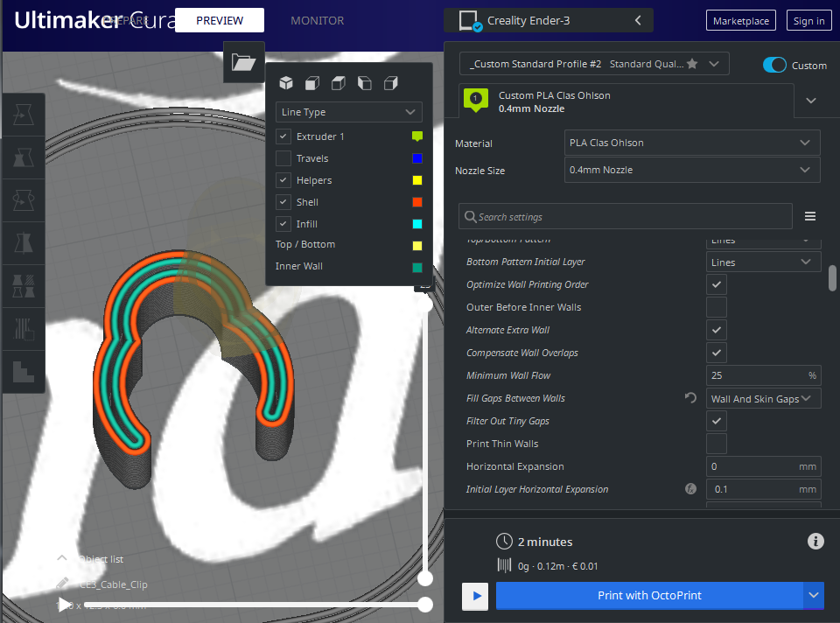The image size is (840, 623).
Task: Click the extruder 1 badge icon
Action: (x=476, y=100)
